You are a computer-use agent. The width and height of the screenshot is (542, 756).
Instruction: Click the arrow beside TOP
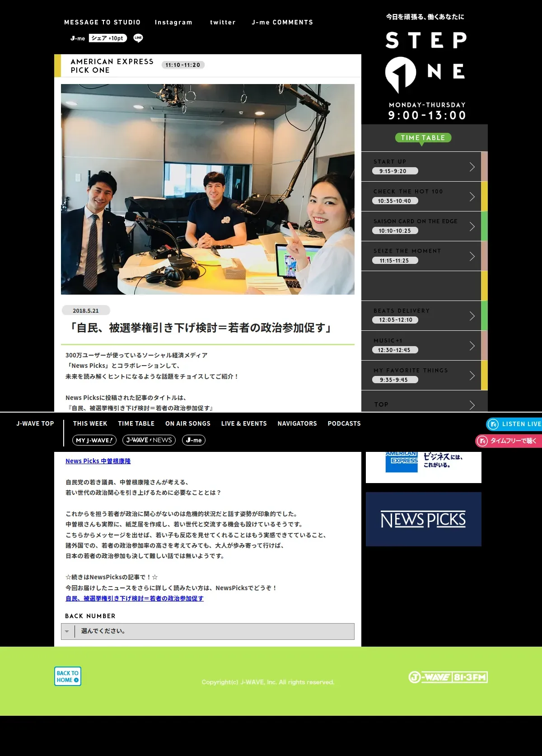472,405
